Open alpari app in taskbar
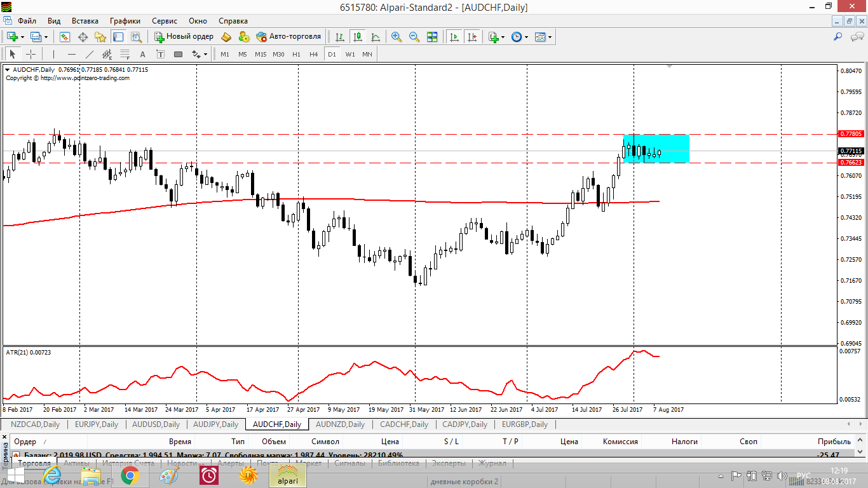The image size is (868, 488). coord(287,475)
